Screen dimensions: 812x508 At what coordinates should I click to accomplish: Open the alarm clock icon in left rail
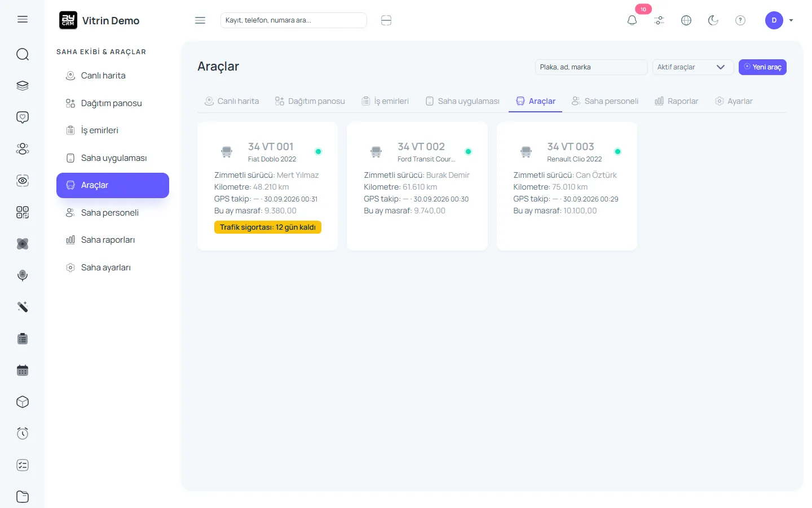23,433
